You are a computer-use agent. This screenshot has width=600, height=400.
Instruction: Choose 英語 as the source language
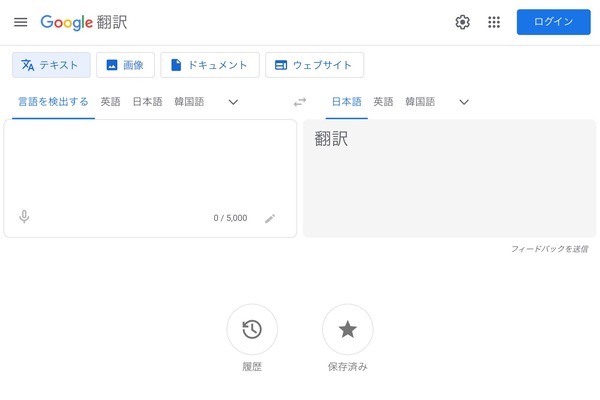[111, 102]
